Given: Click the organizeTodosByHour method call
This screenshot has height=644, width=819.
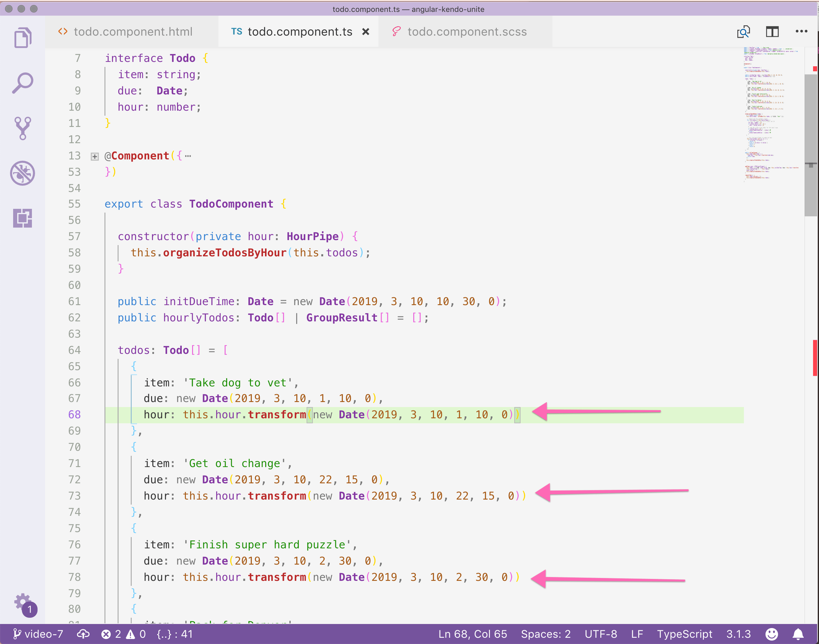Looking at the screenshot, I should pos(225,253).
